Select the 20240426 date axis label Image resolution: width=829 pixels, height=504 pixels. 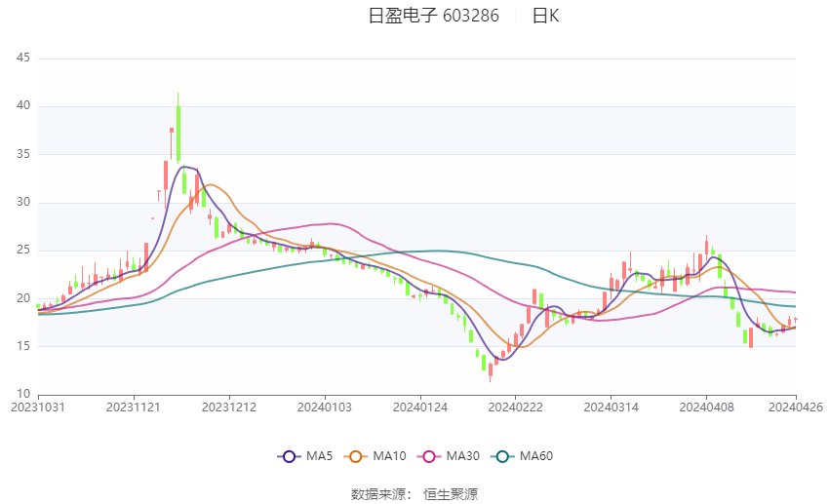point(796,407)
